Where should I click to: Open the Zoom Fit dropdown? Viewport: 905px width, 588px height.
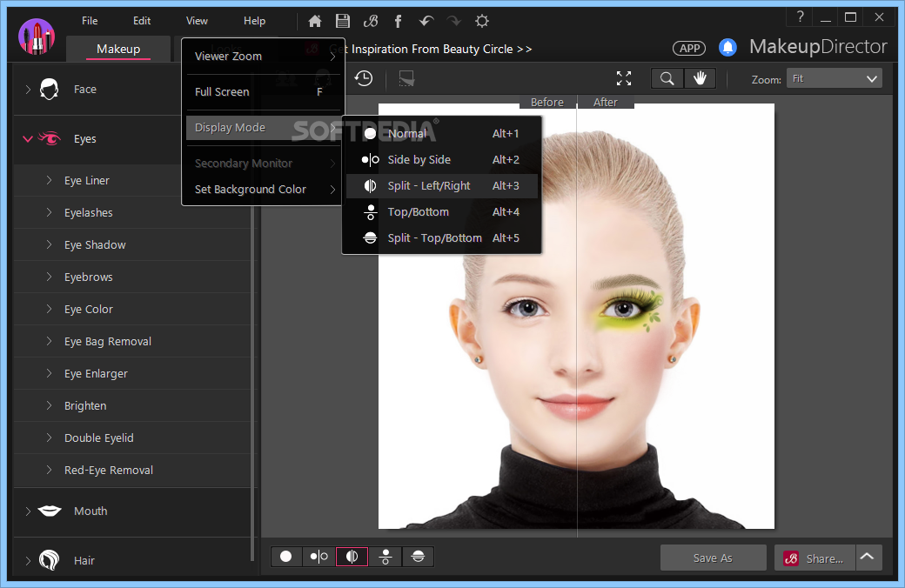click(x=834, y=78)
